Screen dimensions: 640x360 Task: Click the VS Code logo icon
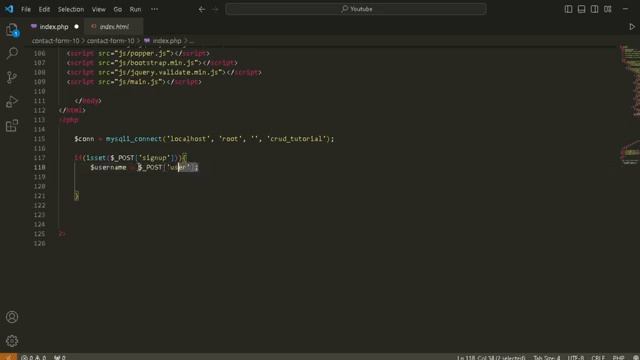pos(9,9)
